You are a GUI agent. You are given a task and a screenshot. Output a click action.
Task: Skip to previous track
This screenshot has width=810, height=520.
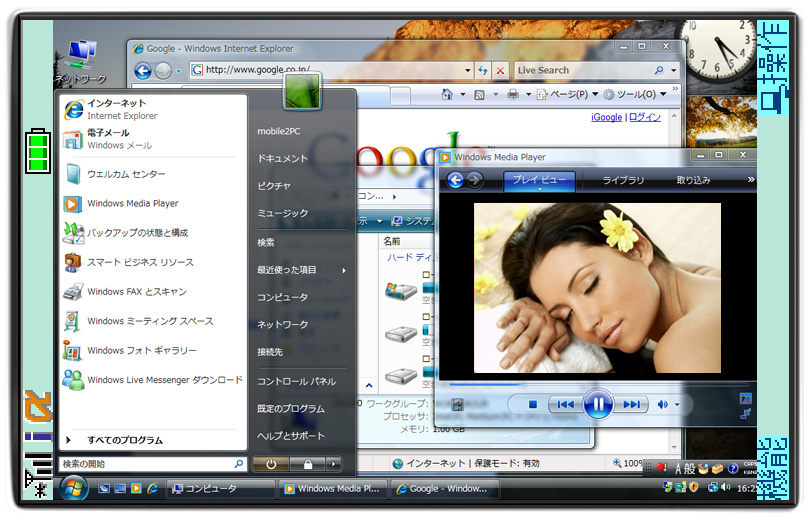tap(566, 404)
